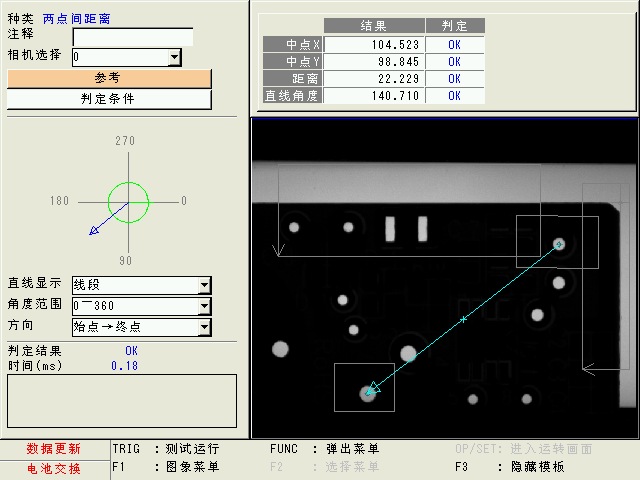
Task: Choose FUNC 弹出菜单 in the bottom bar
Action: tap(325, 449)
